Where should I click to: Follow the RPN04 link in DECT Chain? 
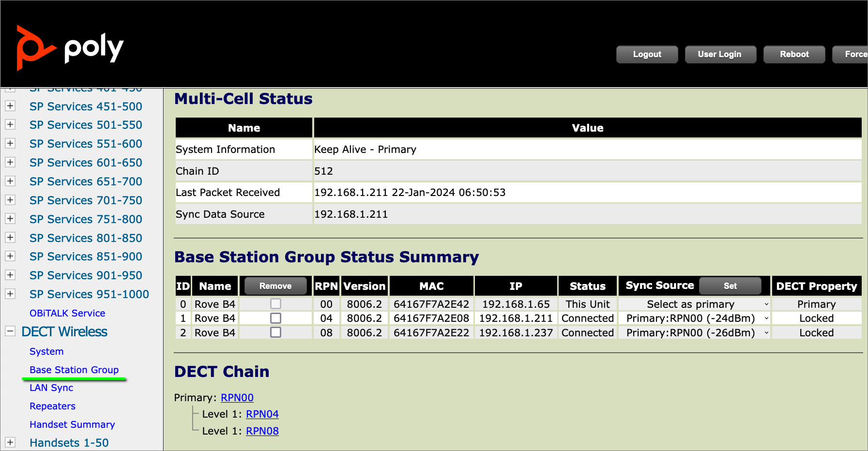pos(262,414)
